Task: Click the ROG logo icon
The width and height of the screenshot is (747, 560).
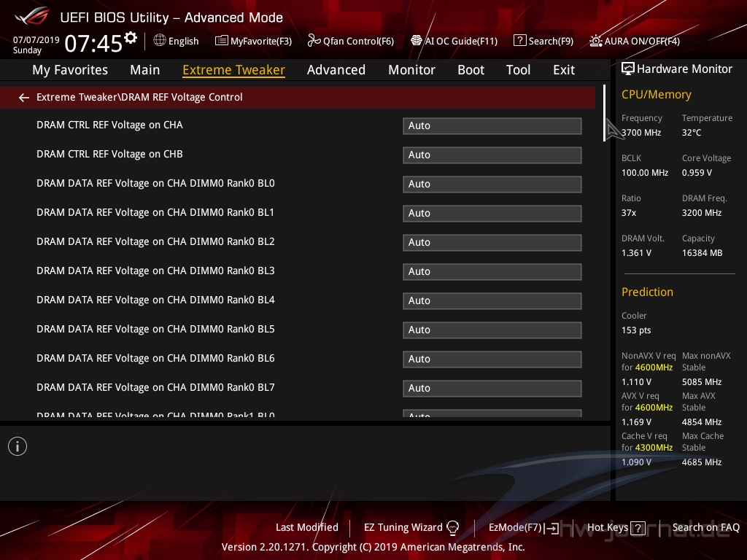Action: point(32,16)
